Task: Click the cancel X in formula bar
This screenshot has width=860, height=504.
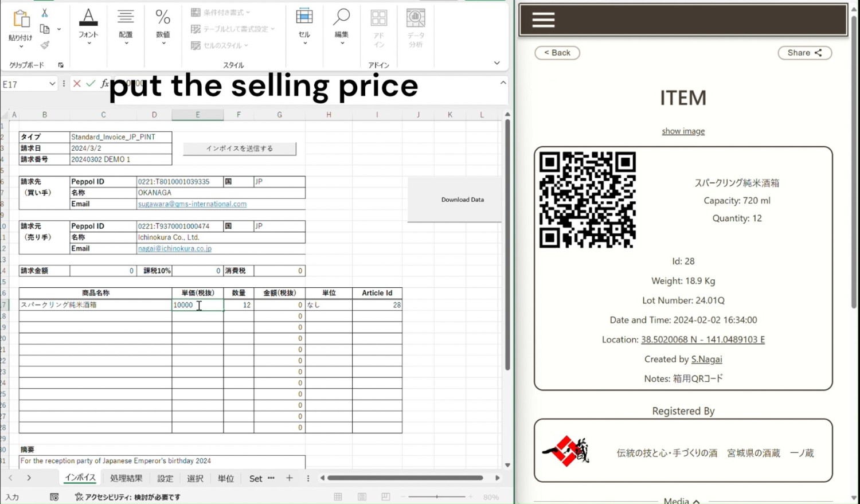Action: [x=77, y=84]
